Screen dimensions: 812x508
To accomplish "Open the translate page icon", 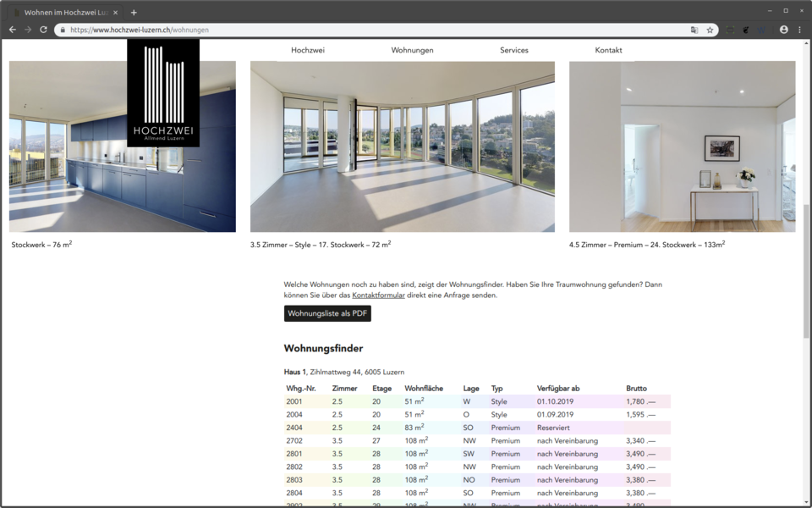I will (694, 30).
